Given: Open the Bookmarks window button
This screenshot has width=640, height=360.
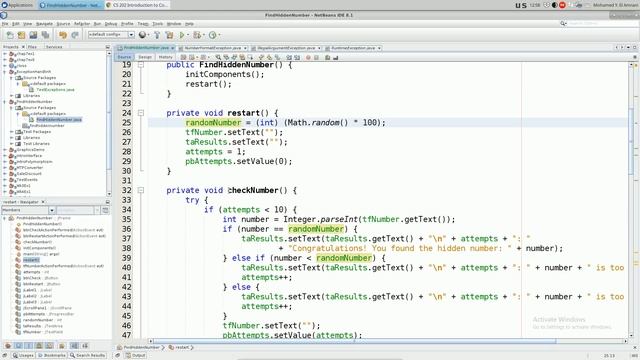Looking at the screenshot, I should coord(51,356).
